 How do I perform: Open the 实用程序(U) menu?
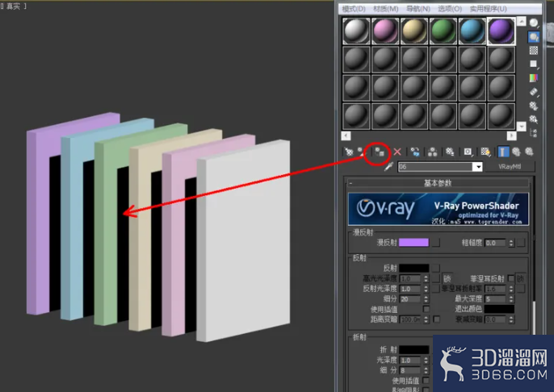tap(488, 9)
